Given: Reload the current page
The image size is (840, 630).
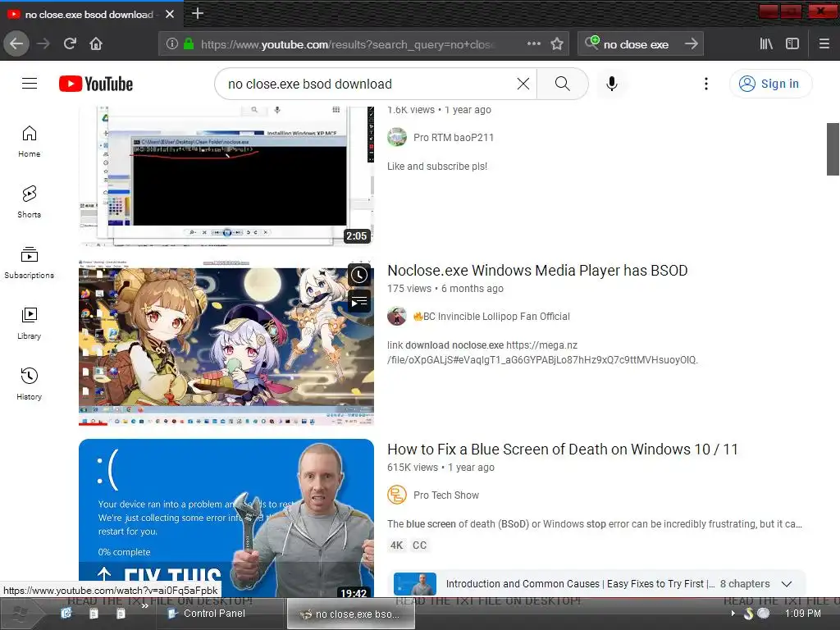Looking at the screenshot, I should click(x=71, y=43).
